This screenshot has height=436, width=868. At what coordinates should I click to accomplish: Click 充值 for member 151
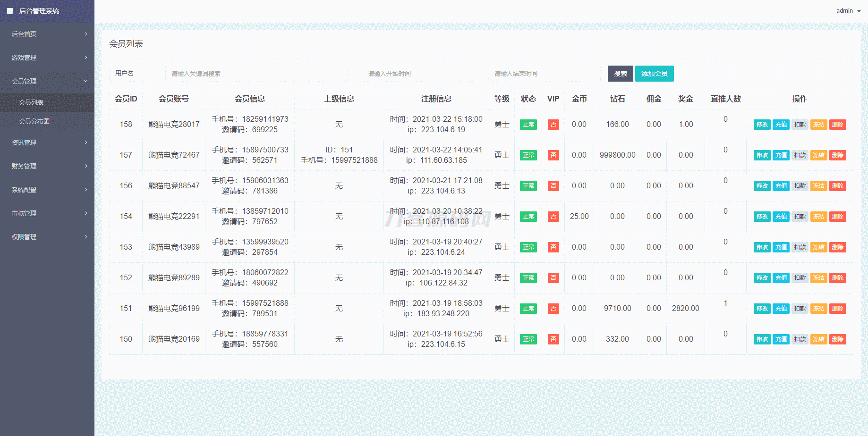click(x=781, y=309)
